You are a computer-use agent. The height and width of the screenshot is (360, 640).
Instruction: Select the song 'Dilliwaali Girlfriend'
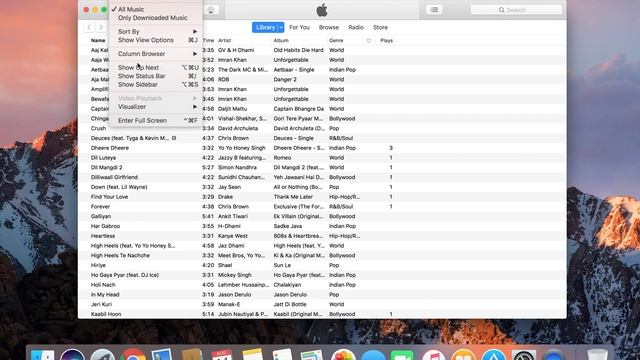click(x=114, y=177)
